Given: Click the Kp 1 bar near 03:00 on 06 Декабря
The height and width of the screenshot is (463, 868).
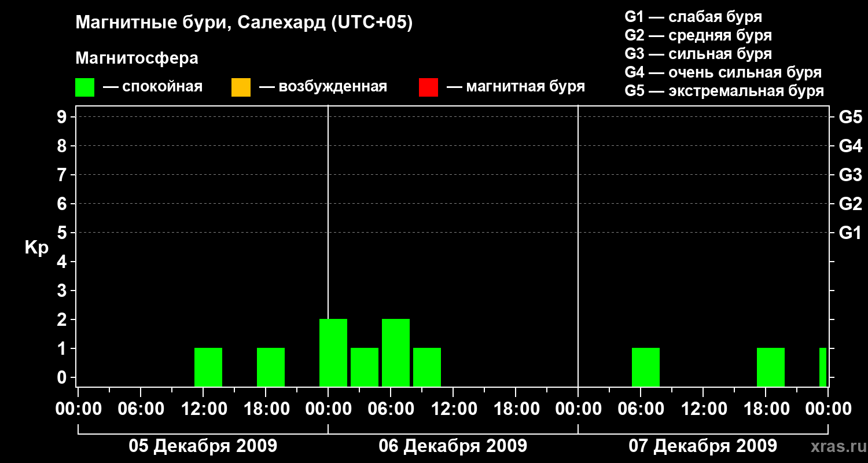Looking at the screenshot, I should point(365,367).
